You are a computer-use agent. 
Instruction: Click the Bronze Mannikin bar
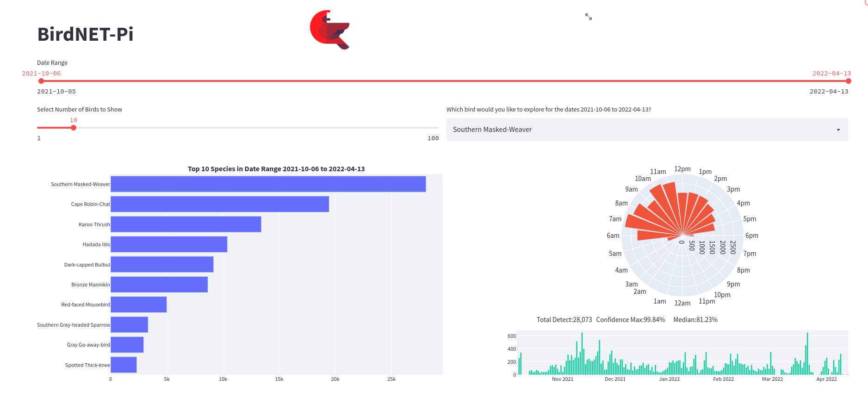159,285
